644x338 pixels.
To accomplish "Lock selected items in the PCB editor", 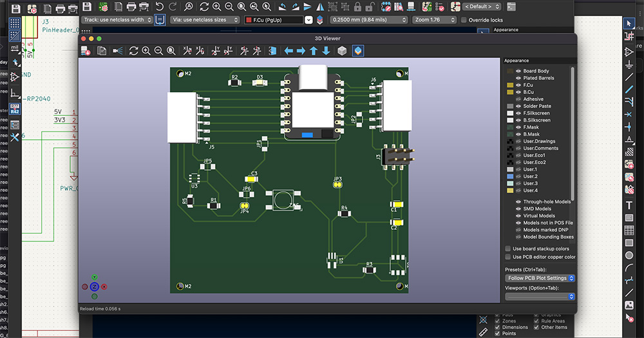I will [x=357, y=6].
